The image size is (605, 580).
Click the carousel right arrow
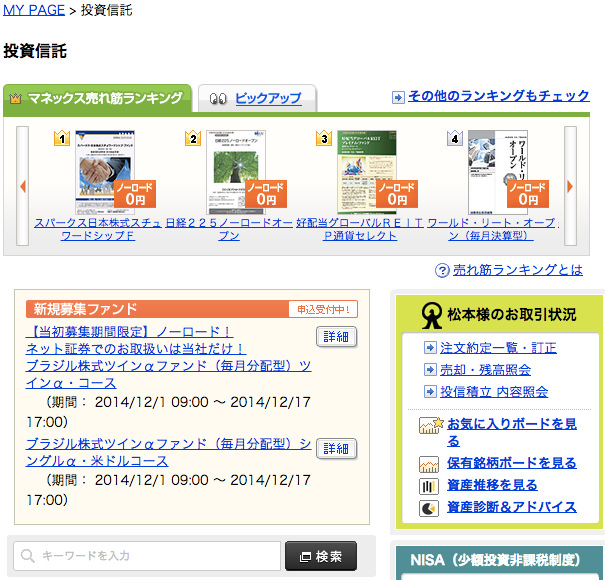570,186
